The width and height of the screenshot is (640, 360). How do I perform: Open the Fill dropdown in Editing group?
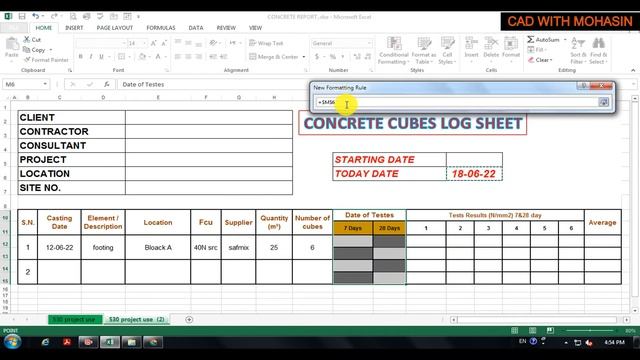(537, 50)
